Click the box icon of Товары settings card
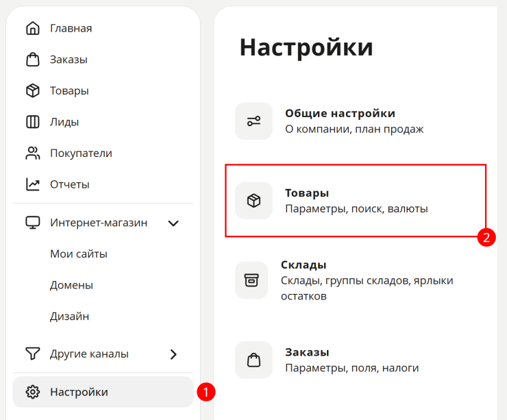The width and height of the screenshot is (507, 420). pyautogui.click(x=253, y=201)
